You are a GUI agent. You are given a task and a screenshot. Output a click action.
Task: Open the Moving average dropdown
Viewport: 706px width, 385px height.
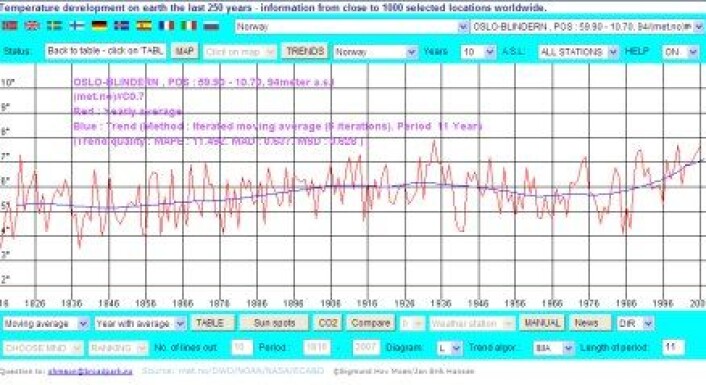click(x=45, y=323)
